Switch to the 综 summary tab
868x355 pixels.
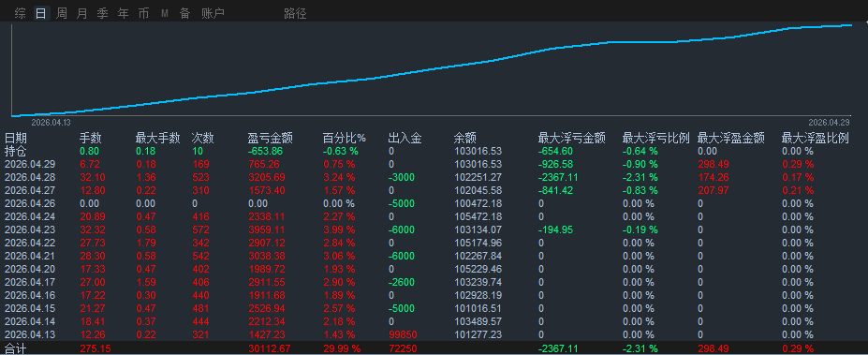(20, 14)
